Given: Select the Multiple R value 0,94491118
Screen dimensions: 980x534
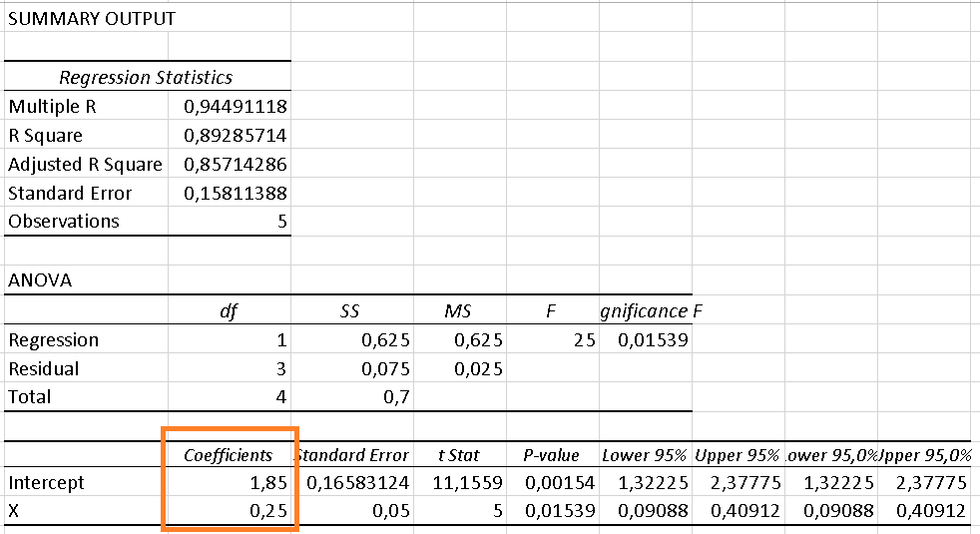Looking at the screenshot, I should (236, 106).
